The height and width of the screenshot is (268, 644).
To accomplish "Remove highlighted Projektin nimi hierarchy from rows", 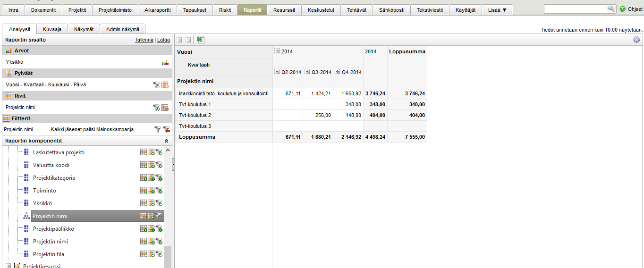I will click(144, 216).
